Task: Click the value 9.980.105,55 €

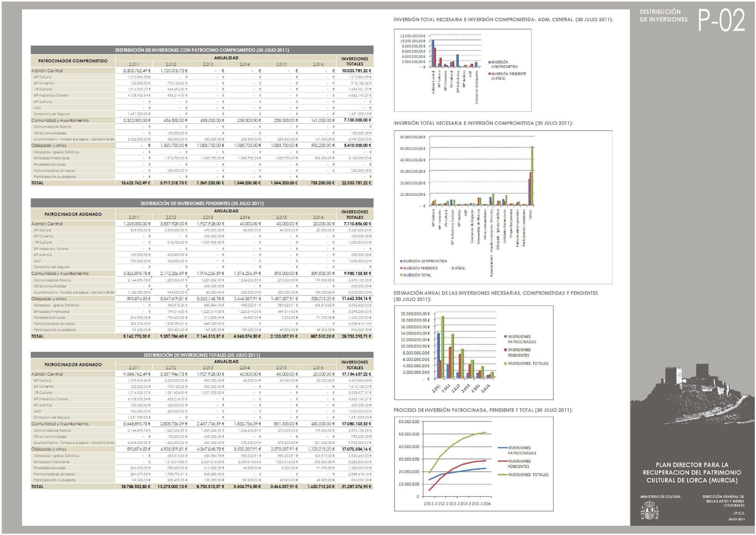Action: (357, 273)
